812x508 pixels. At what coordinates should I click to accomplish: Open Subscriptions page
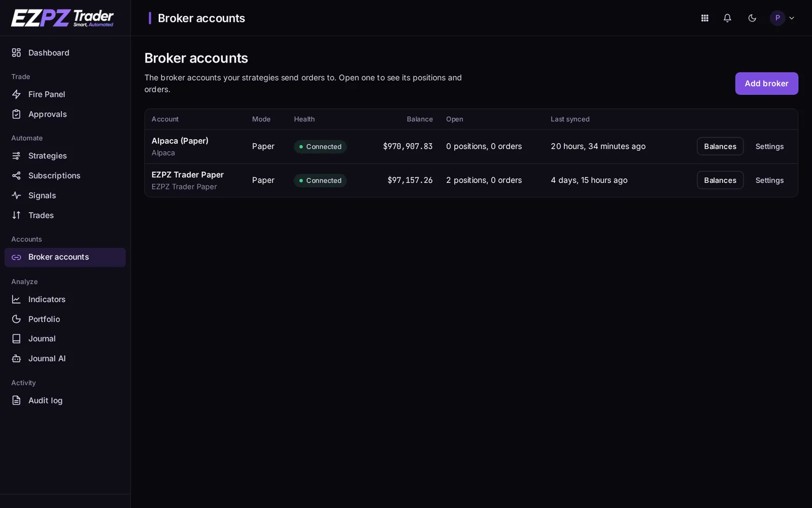click(x=65, y=176)
